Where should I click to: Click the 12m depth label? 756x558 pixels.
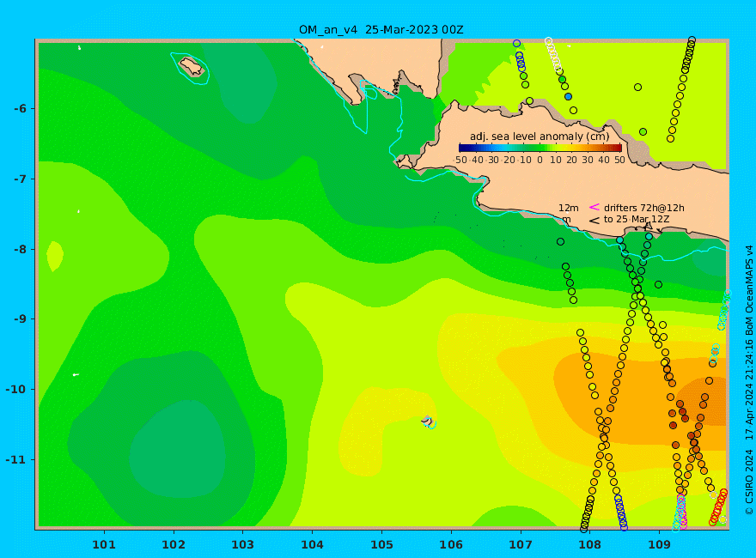point(569,208)
